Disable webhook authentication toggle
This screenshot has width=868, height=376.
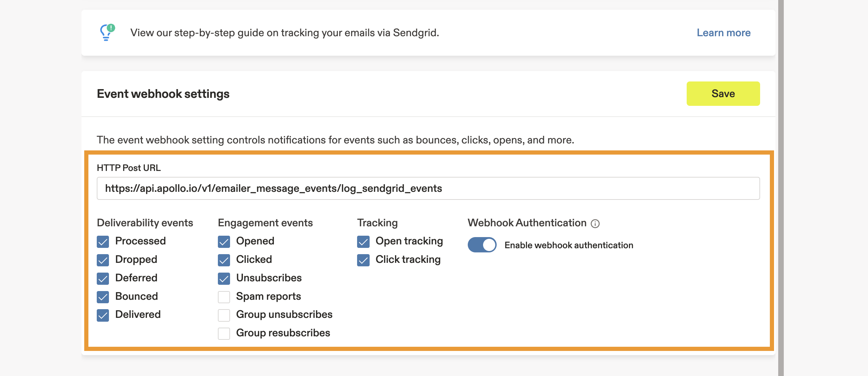pyautogui.click(x=482, y=245)
